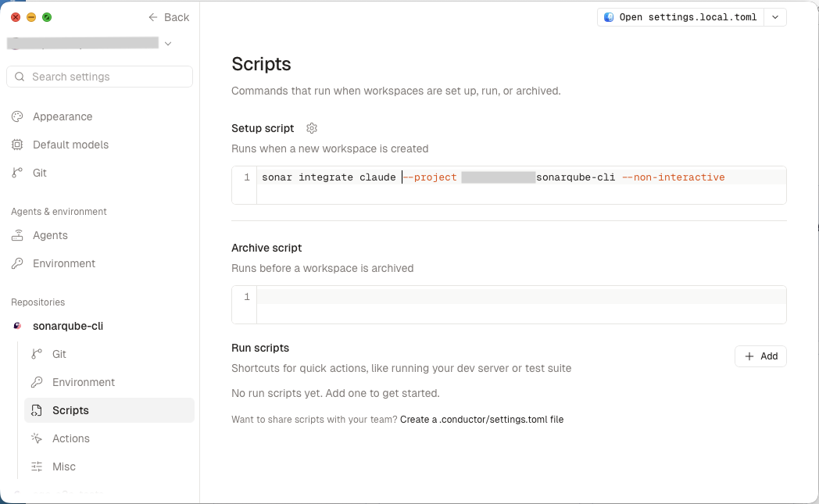The width and height of the screenshot is (819, 504).
Task: Select the sonarqube-cli repository
Action: click(67, 326)
